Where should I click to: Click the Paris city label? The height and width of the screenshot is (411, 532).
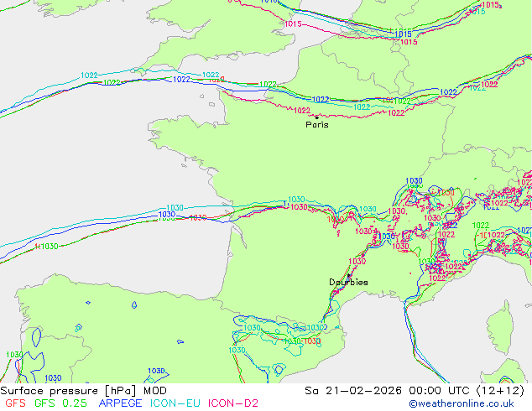317,125
